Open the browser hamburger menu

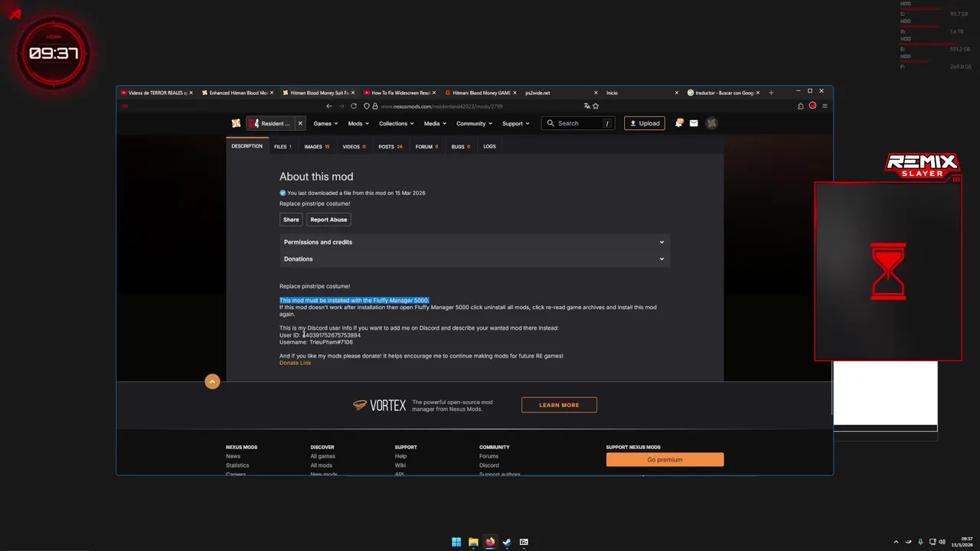click(x=825, y=106)
